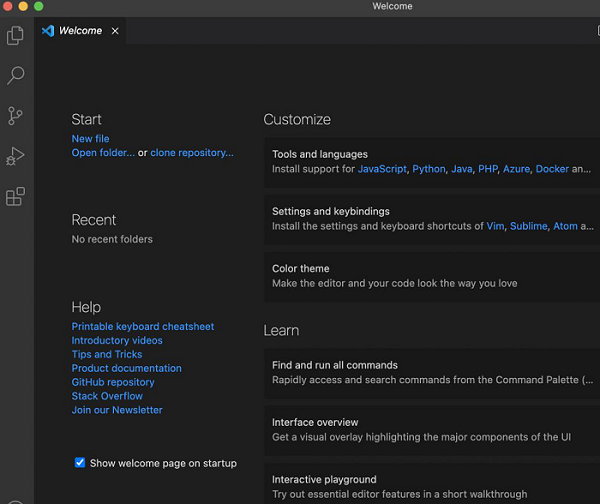Uncheck Show welcome page on startup
Screen dimensions: 600x504
80,463
